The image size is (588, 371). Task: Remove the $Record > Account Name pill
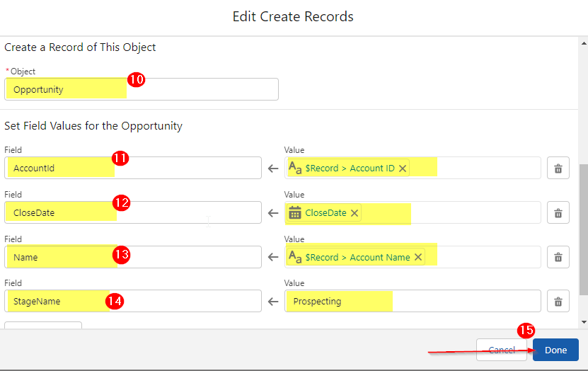(417, 258)
